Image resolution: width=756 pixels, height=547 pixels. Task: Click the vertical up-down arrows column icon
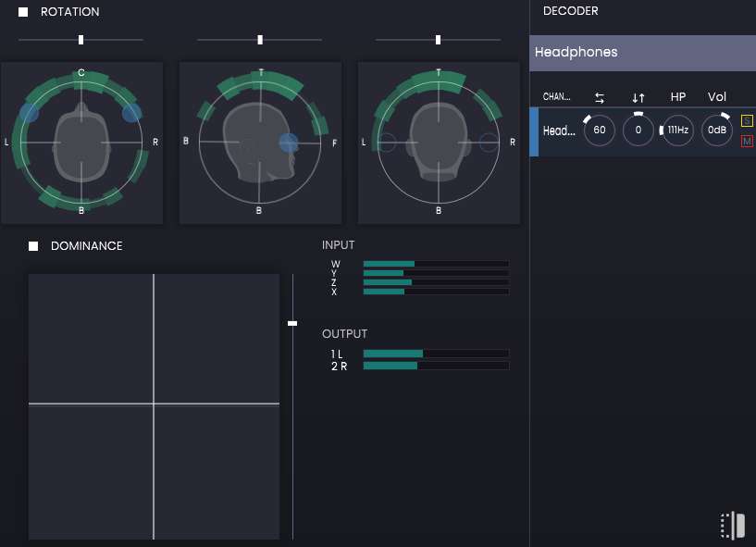click(638, 97)
